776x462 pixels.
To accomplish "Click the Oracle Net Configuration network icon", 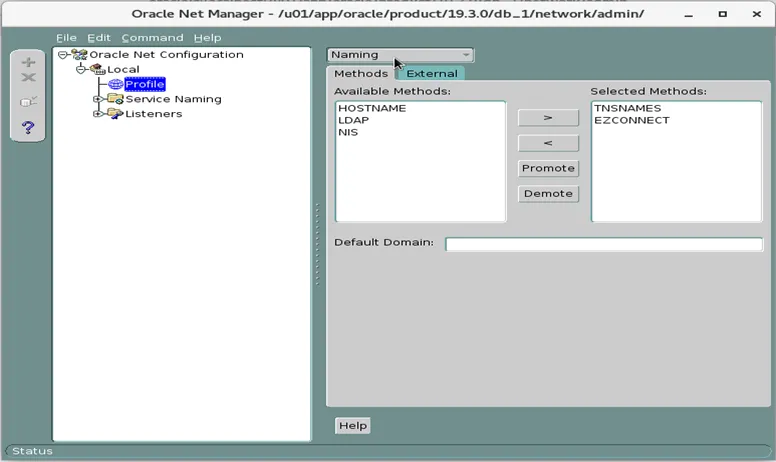I will point(79,54).
